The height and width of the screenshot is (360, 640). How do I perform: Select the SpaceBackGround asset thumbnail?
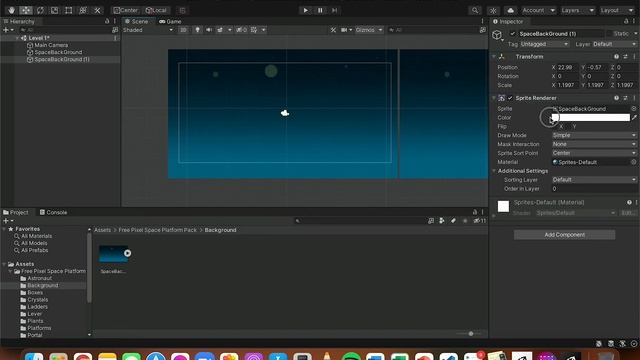[x=114, y=253]
